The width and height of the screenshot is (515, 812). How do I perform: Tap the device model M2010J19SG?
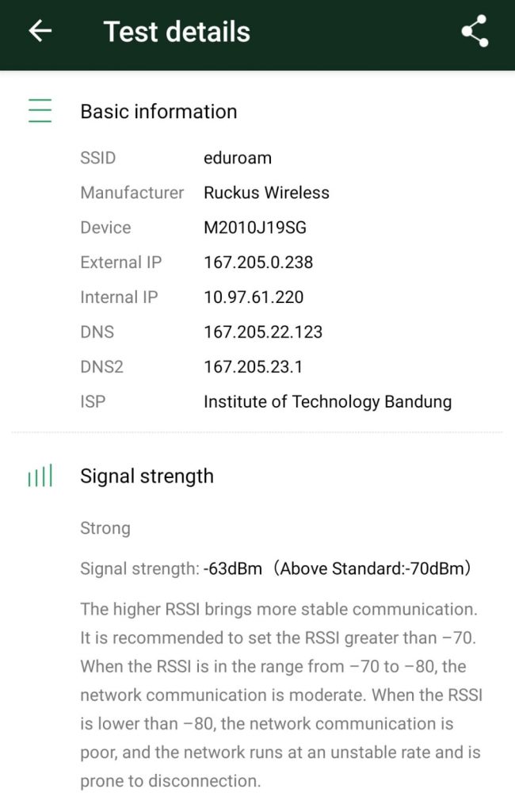tap(254, 228)
